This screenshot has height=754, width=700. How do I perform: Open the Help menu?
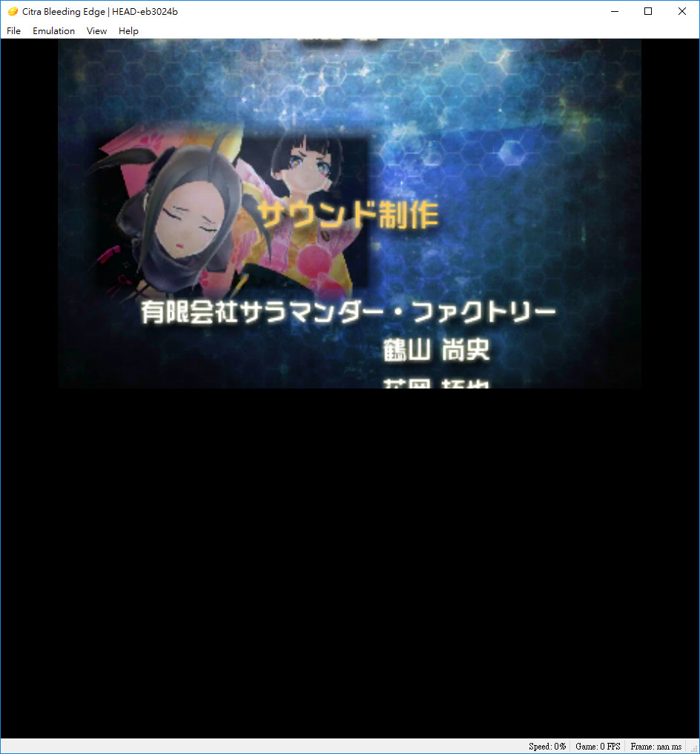coord(128,31)
